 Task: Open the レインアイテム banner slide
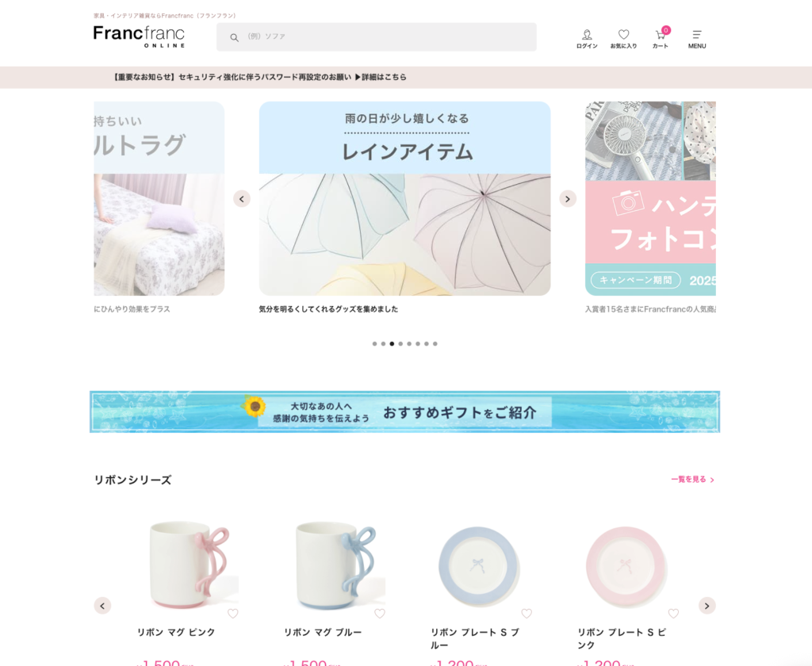point(404,198)
